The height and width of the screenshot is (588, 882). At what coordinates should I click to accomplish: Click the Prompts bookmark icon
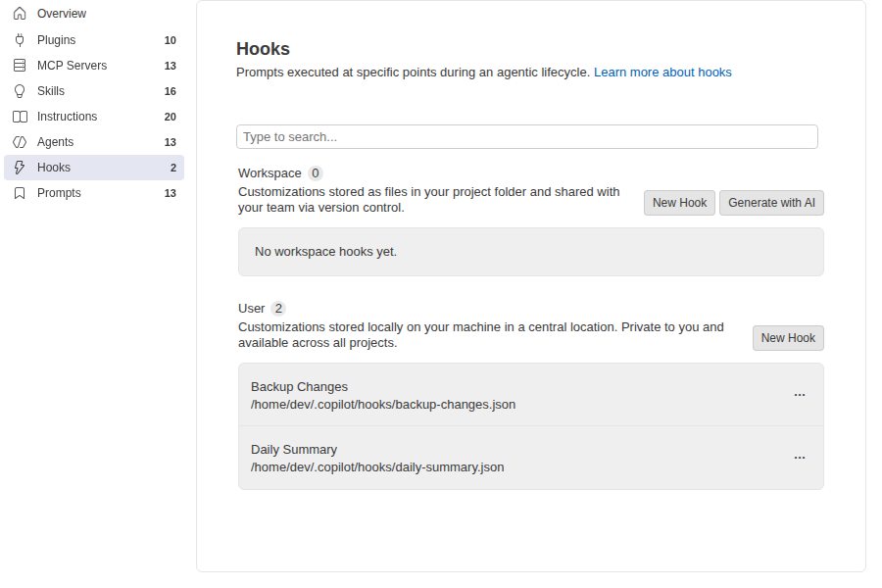click(20, 193)
